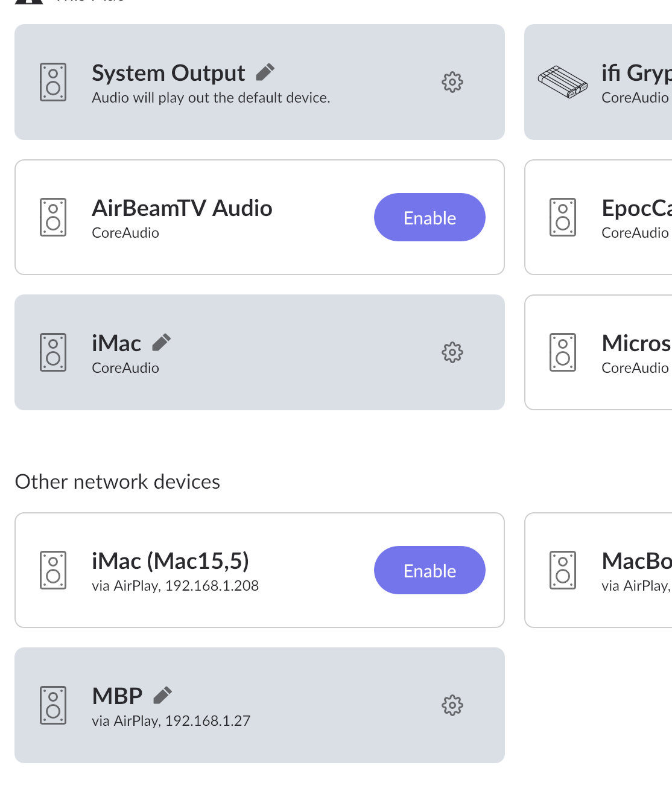Select the System Output title text
672x800 pixels.
click(x=168, y=73)
